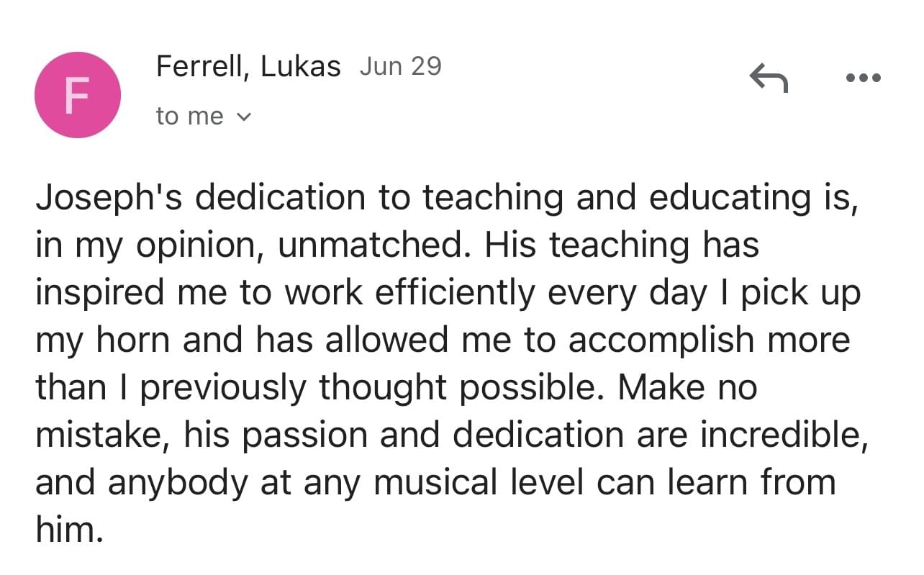
Task: Click the reply arrow icon
Action: pos(769,77)
